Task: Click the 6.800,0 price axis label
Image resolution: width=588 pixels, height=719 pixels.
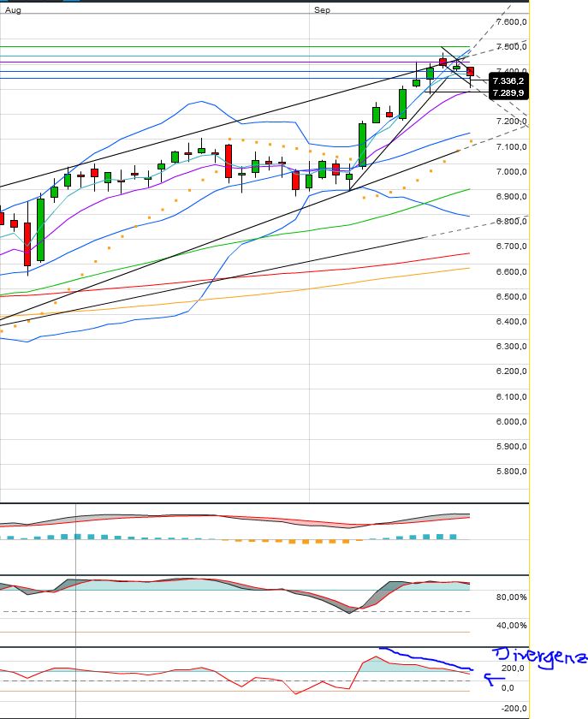Action: pyautogui.click(x=512, y=222)
